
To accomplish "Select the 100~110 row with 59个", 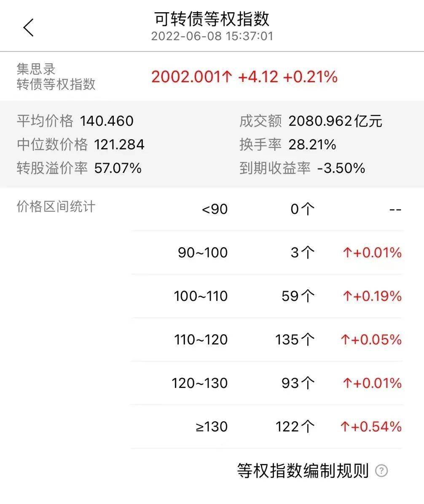I will point(267,296).
